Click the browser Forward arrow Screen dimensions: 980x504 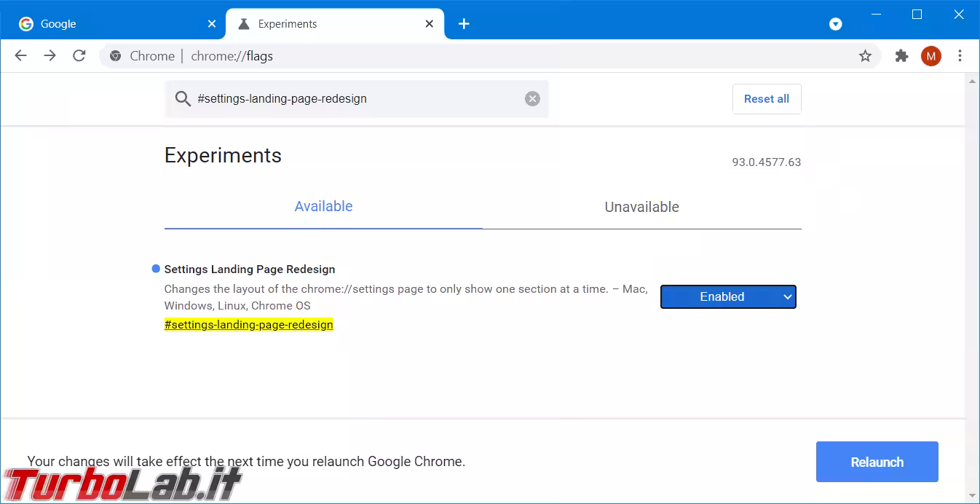point(50,56)
